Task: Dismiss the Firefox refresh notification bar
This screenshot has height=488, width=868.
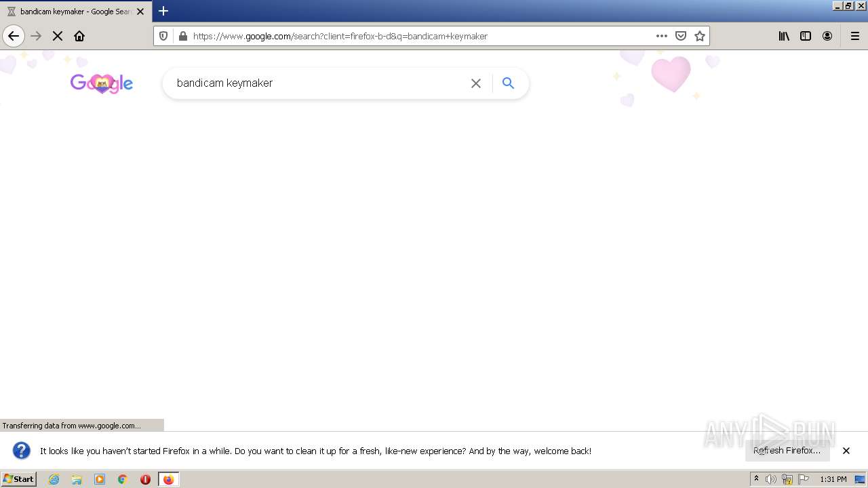Action: click(x=846, y=450)
